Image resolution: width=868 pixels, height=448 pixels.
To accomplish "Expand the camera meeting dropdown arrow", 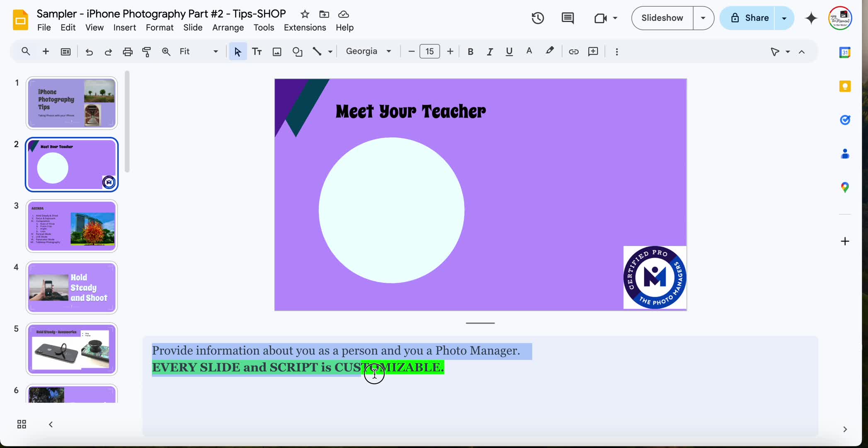I will tap(615, 18).
